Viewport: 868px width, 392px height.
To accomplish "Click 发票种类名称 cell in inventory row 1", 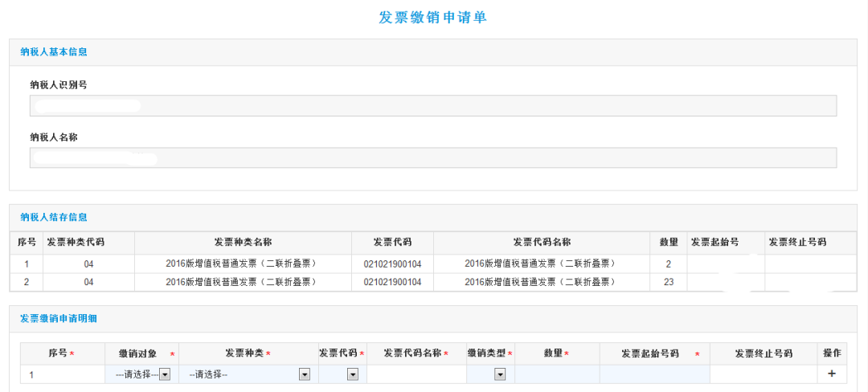I will click(243, 263).
